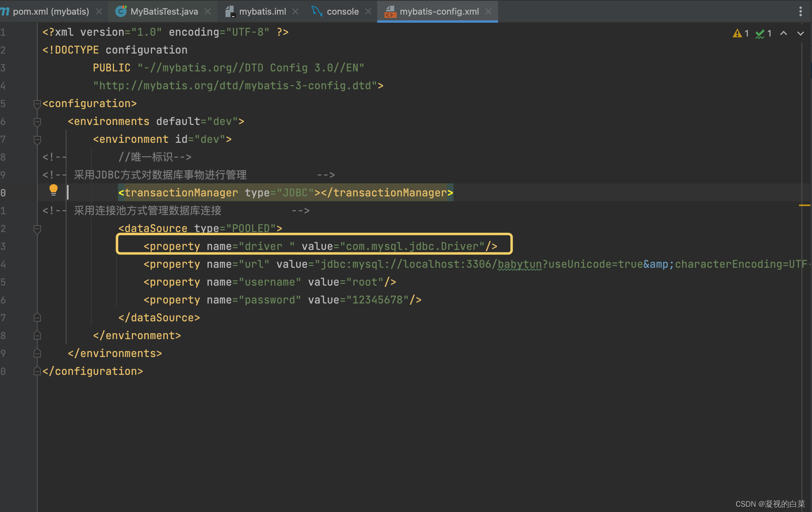Click the module icon on mybatis.iml tab

[x=231, y=11]
